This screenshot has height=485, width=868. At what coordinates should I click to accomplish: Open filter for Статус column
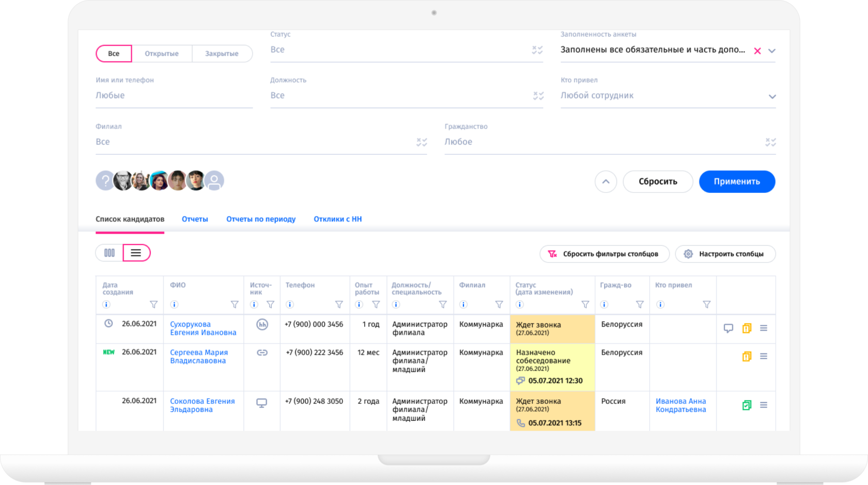tap(585, 305)
